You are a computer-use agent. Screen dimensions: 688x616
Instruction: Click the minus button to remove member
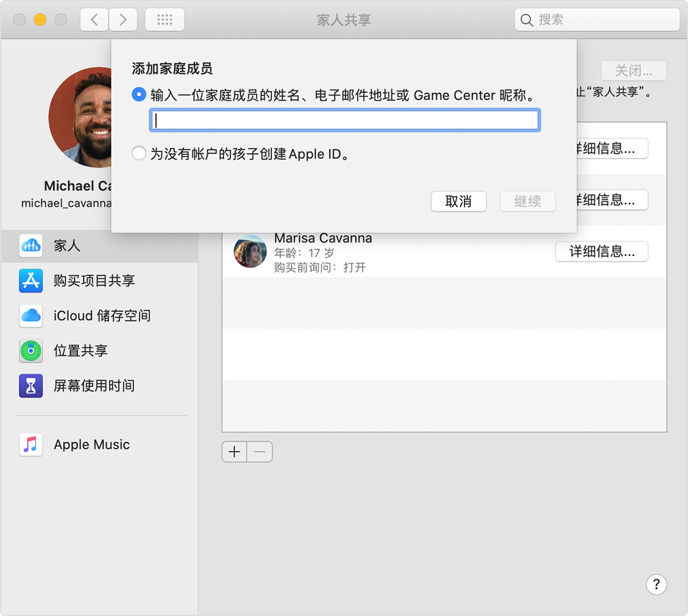click(x=260, y=452)
